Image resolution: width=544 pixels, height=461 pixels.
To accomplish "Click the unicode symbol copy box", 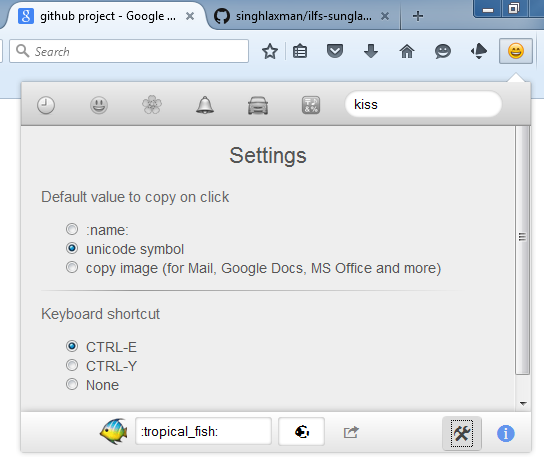I will coord(301,432).
